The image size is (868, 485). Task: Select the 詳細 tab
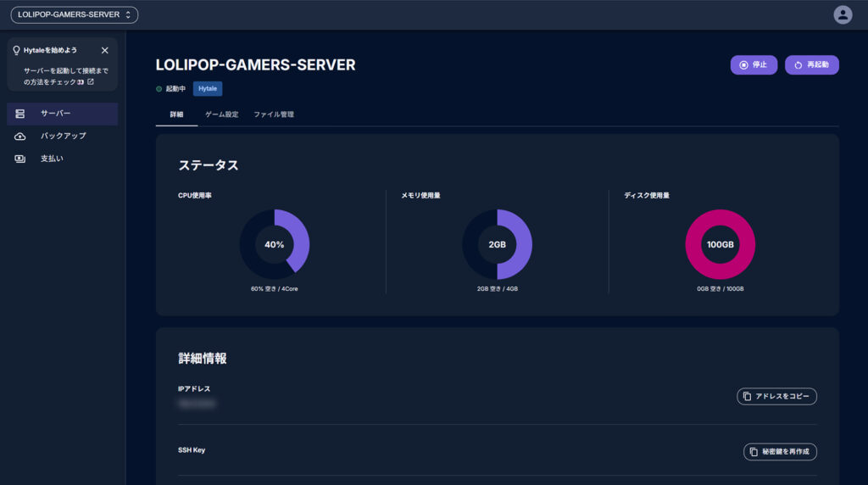(x=176, y=114)
